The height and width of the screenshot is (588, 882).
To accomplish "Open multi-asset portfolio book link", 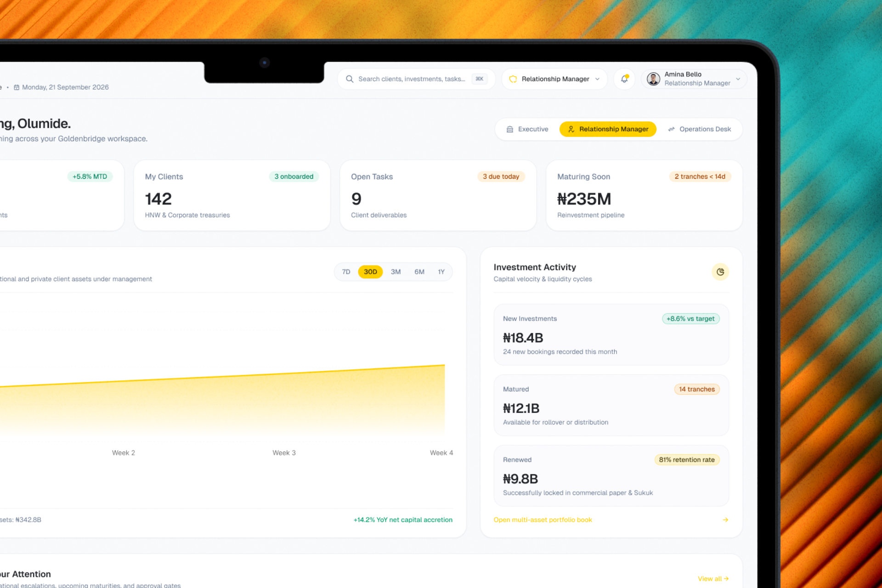I will tap(543, 520).
